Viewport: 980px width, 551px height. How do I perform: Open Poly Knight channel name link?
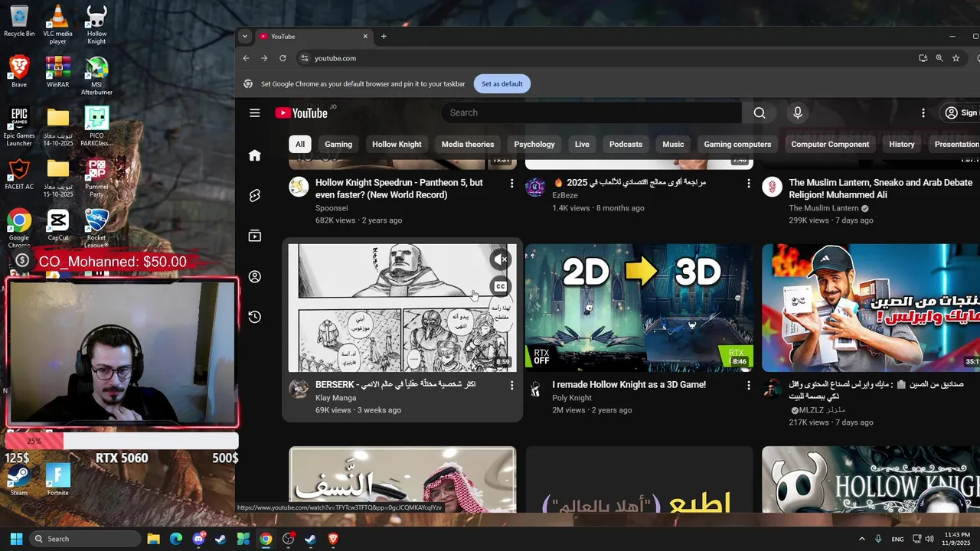pos(572,398)
